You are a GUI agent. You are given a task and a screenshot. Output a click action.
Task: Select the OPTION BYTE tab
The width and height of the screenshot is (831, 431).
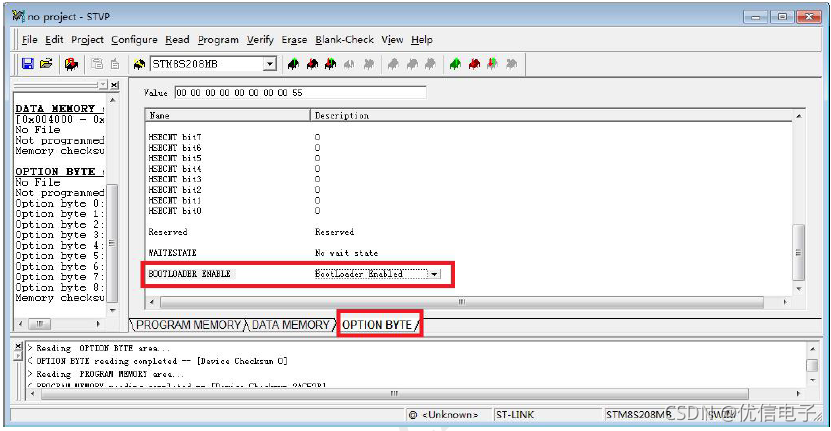[377, 325]
